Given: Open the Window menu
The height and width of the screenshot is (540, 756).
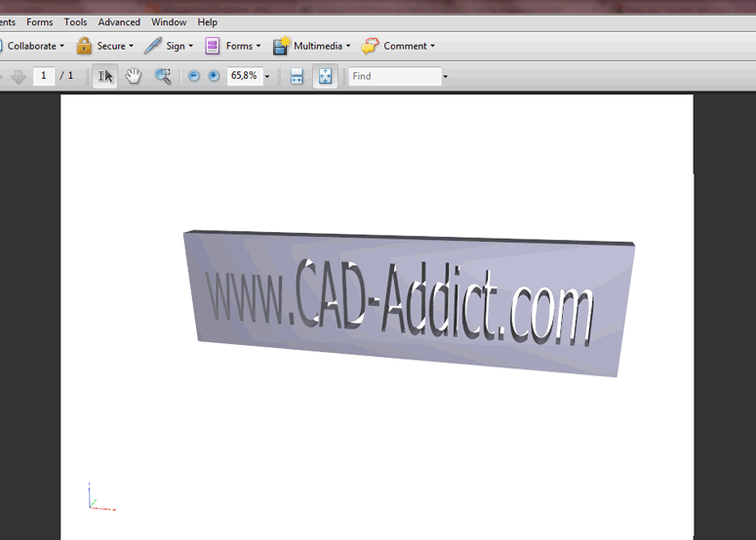Looking at the screenshot, I should pos(169,22).
